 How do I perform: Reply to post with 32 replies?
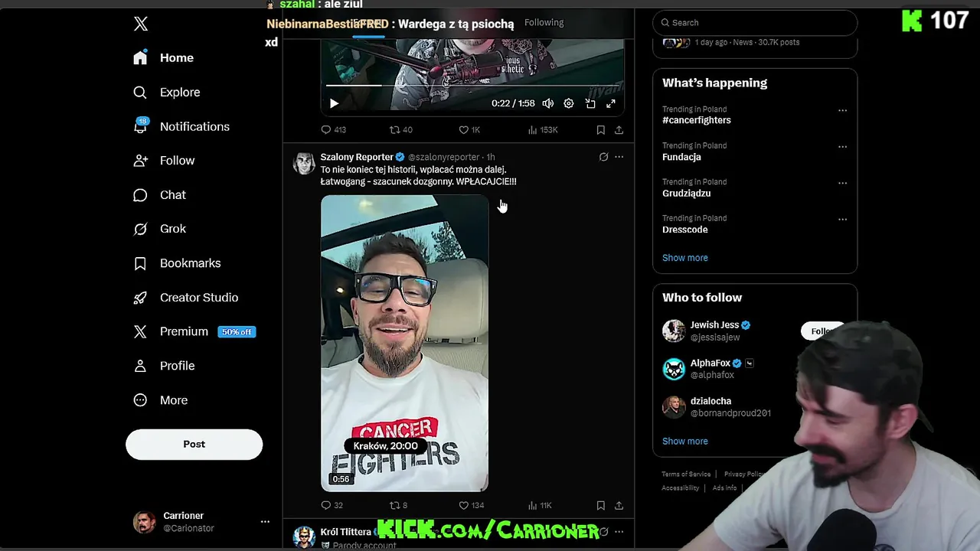(332, 506)
